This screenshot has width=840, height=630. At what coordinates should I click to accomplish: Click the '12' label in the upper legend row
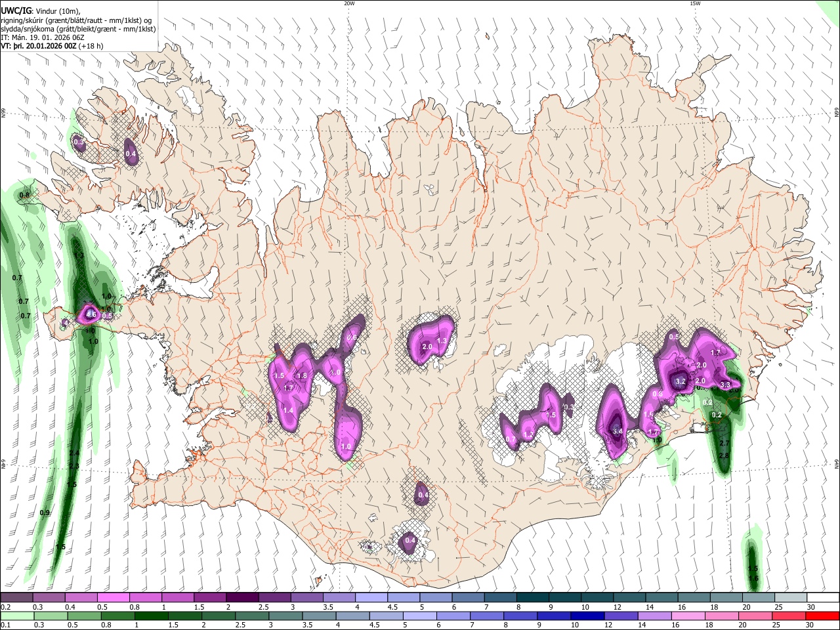pos(617,607)
